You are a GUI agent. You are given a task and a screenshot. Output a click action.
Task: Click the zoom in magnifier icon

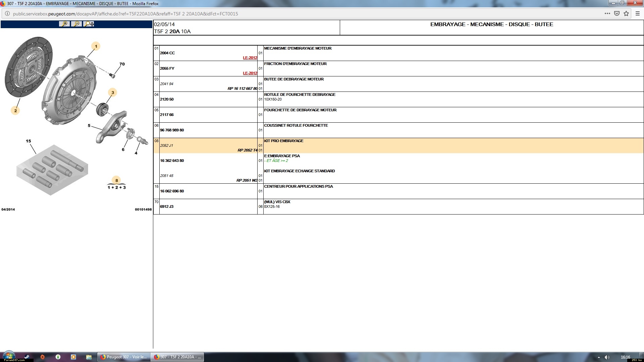pyautogui.click(x=64, y=24)
